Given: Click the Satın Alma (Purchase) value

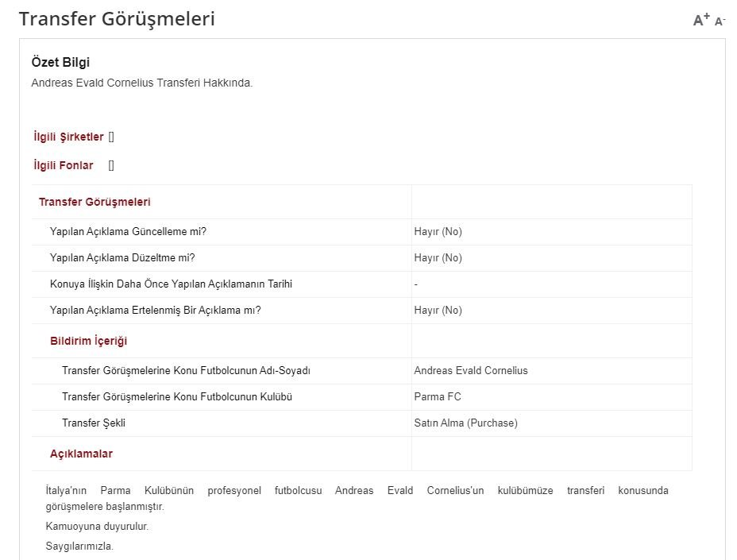Looking at the screenshot, I should tap(465, 423).
